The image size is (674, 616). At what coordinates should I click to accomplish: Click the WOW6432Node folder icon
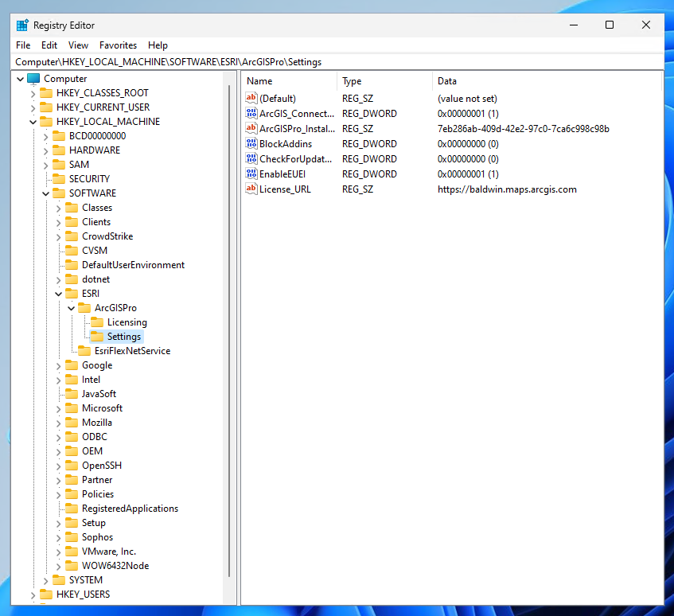pos(72,566)
